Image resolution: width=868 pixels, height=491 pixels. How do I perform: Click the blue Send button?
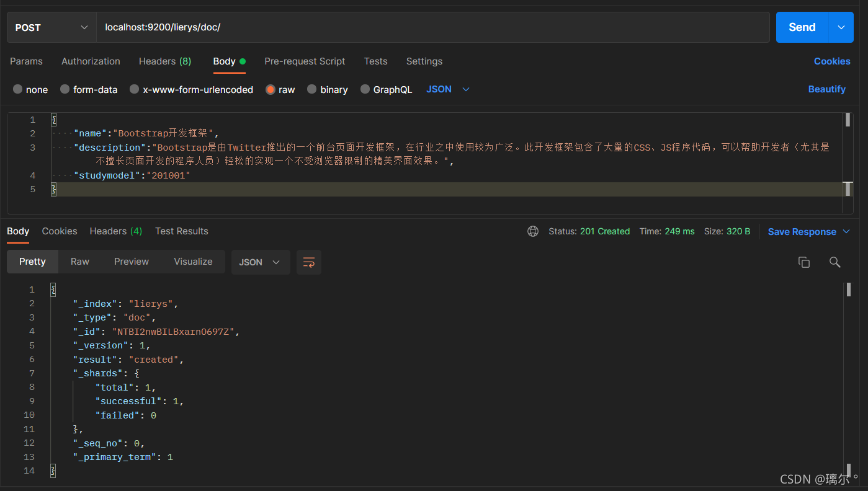[x=802, y=27]
